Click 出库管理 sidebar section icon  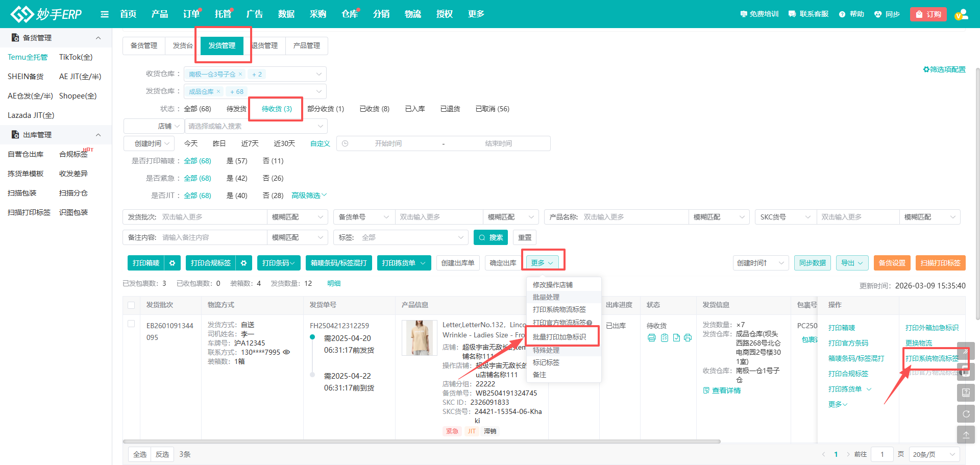(15, 135)
